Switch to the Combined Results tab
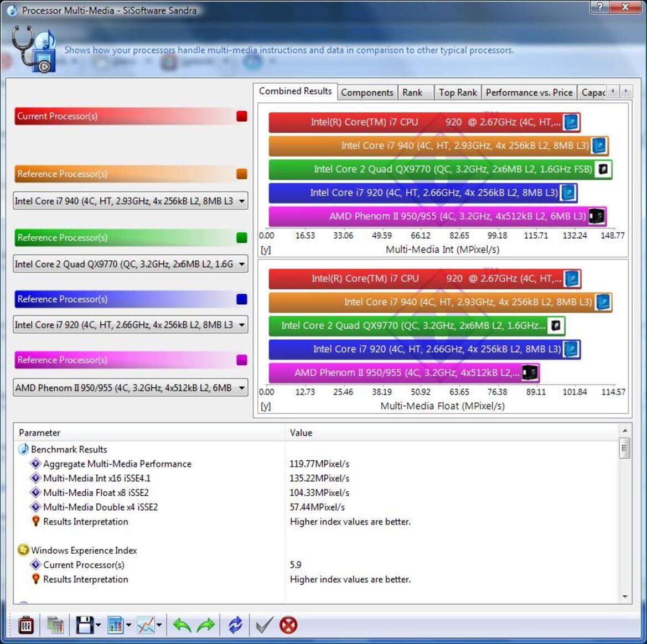This screenshot has height=644, width=647. coord(296,91)
